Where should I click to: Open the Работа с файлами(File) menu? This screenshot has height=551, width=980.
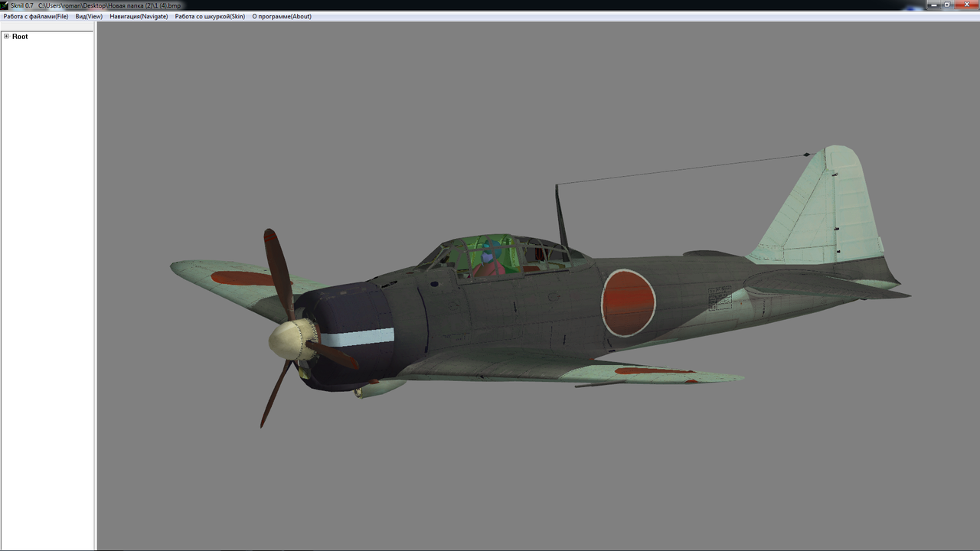coord(36,16)
